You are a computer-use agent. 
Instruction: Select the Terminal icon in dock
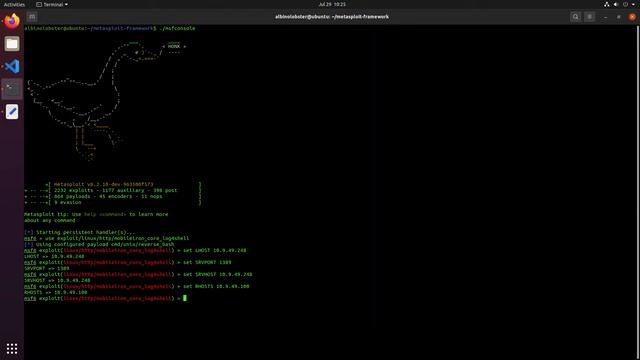(12, 89)
